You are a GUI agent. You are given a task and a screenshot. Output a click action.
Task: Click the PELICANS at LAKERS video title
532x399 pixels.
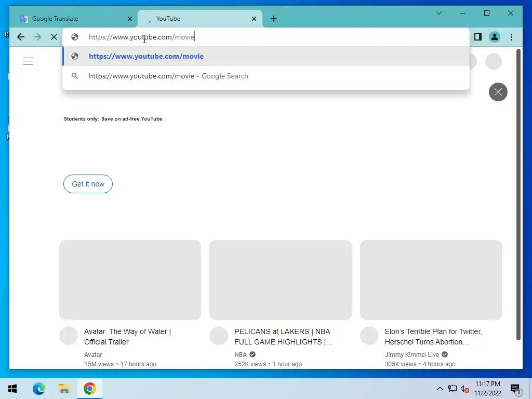tap(284, 337)
